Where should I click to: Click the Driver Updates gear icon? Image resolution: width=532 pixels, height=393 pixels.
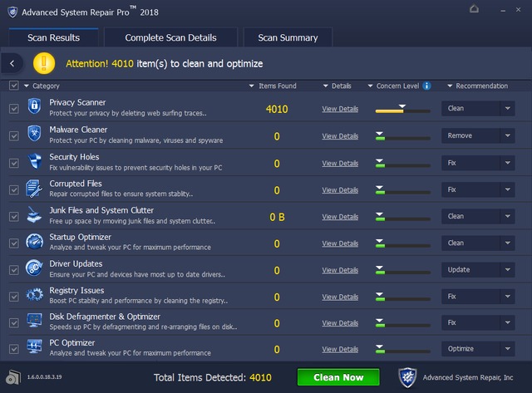click(x=34, y=268)
